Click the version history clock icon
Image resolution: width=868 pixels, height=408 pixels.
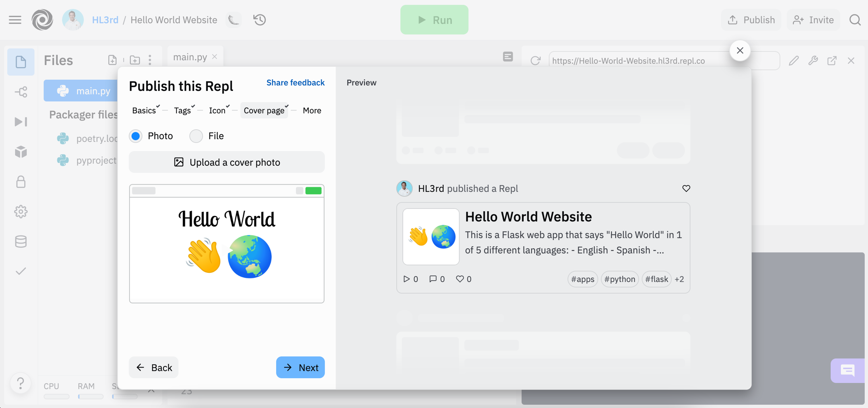(259, 20)
